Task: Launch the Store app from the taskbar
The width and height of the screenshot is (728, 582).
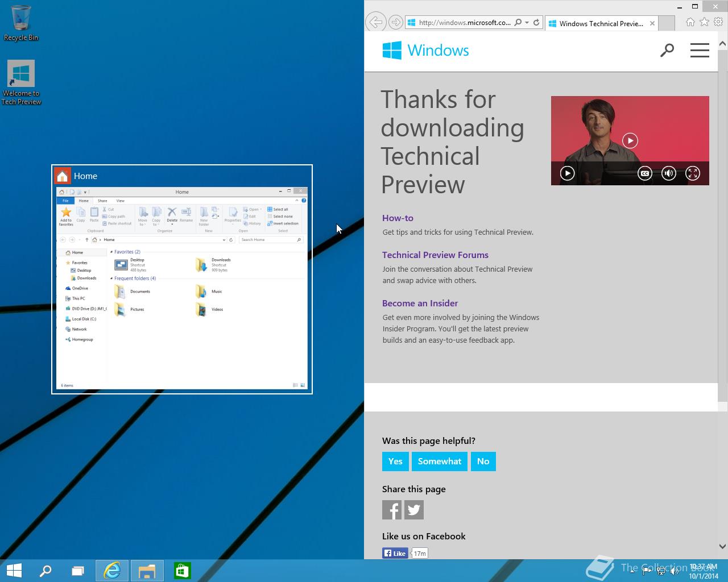Action: click(182, 571)
